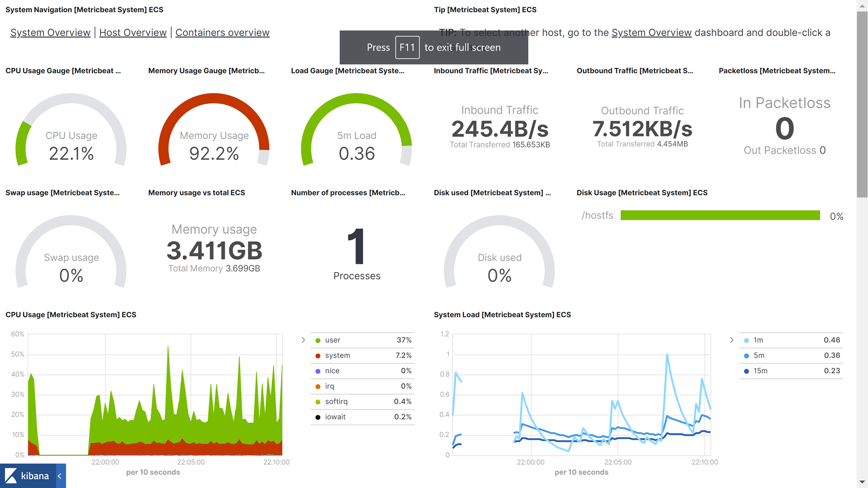868x488 pixels.
Task: Click the CPU Usage Gauge panel title
Action: (63, 71)
